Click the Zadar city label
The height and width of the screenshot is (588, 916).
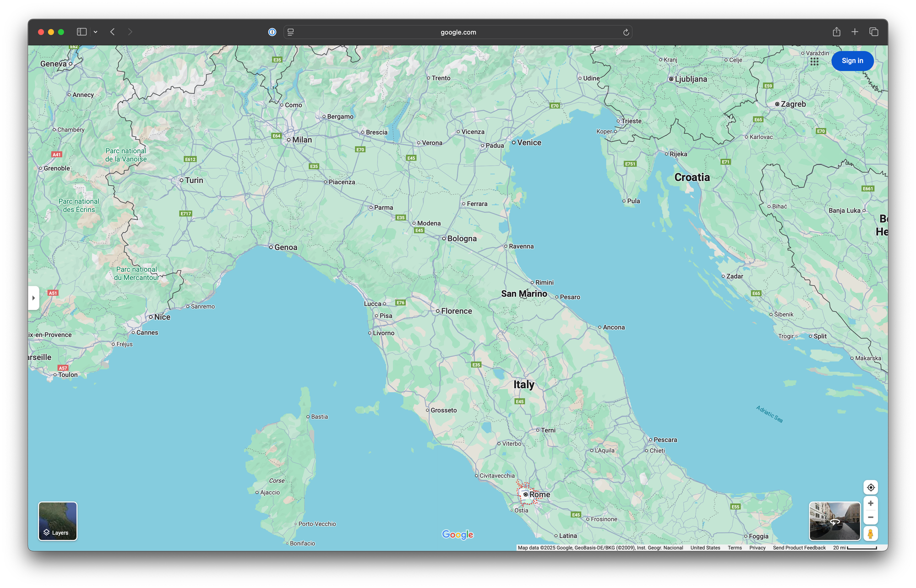[735, 276]
